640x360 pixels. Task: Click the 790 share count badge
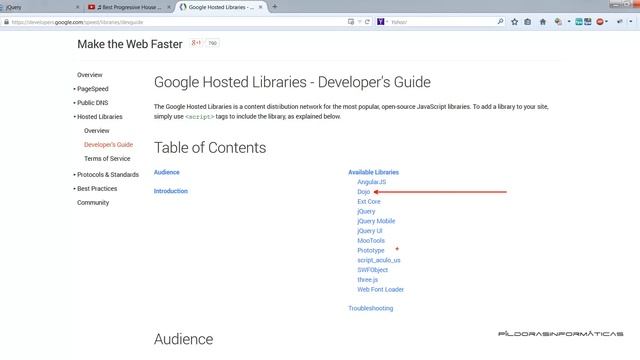(213, 43)
